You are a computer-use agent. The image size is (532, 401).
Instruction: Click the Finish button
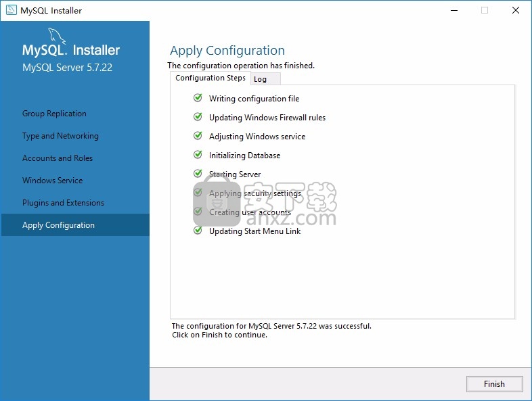(x=494, y=384)
